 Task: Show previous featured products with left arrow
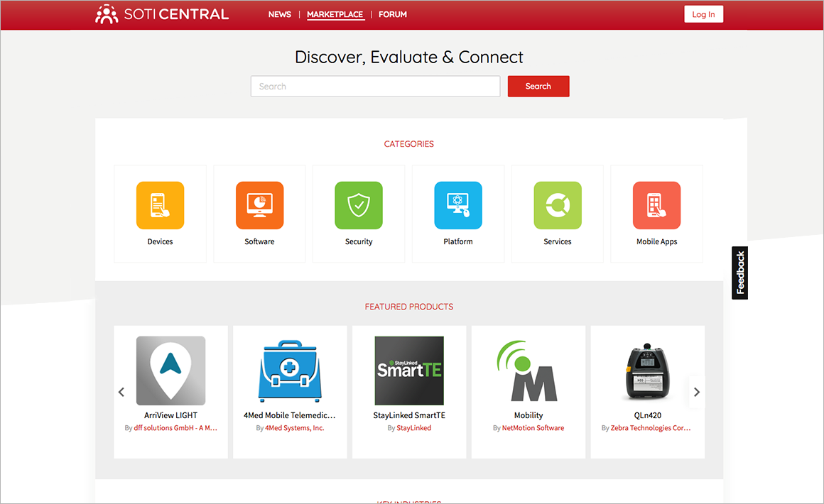(x=121, y=392)
